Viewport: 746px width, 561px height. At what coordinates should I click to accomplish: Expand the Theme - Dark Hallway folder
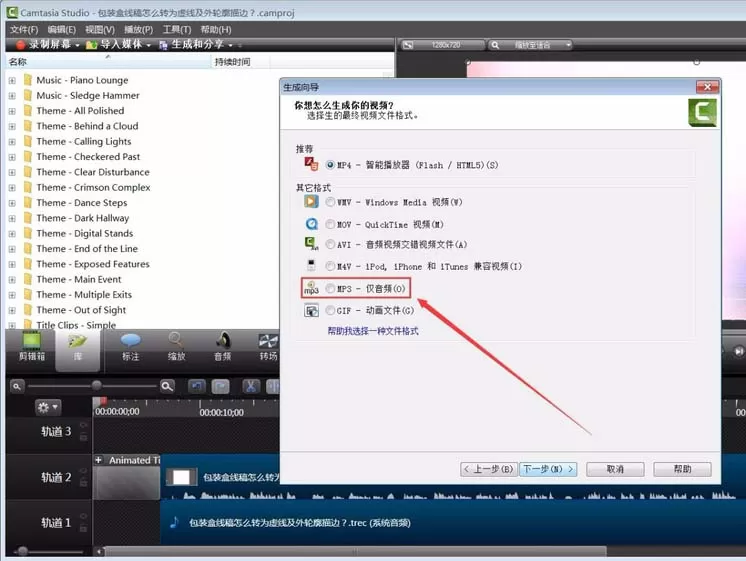[12, 218]
